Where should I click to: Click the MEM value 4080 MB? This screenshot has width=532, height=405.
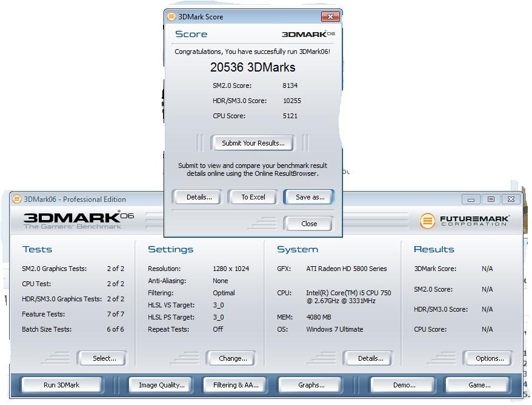click(319, 317)
